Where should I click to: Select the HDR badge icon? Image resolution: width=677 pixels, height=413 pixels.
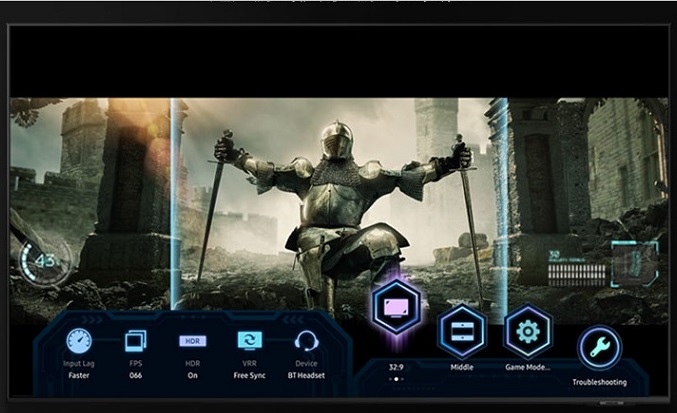193,341
